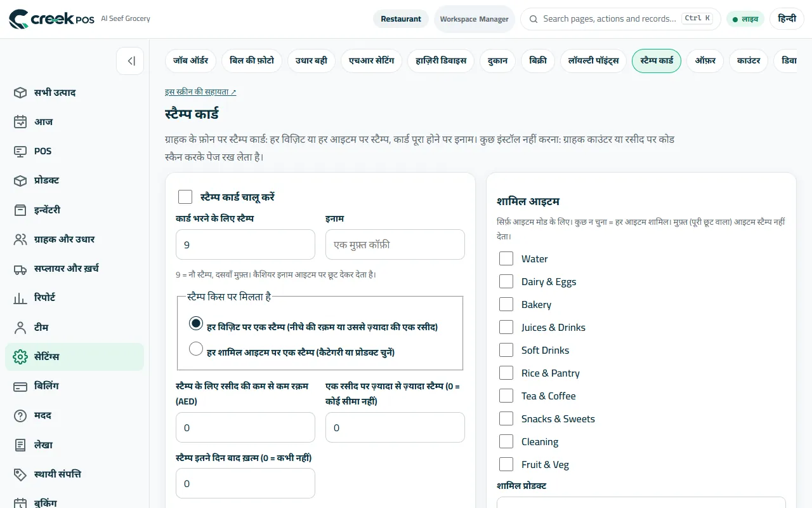Image resolution: width=812 pixels, height=508 pixels.
Task: Click the search magnifier icon
Action: coord(534,19)
